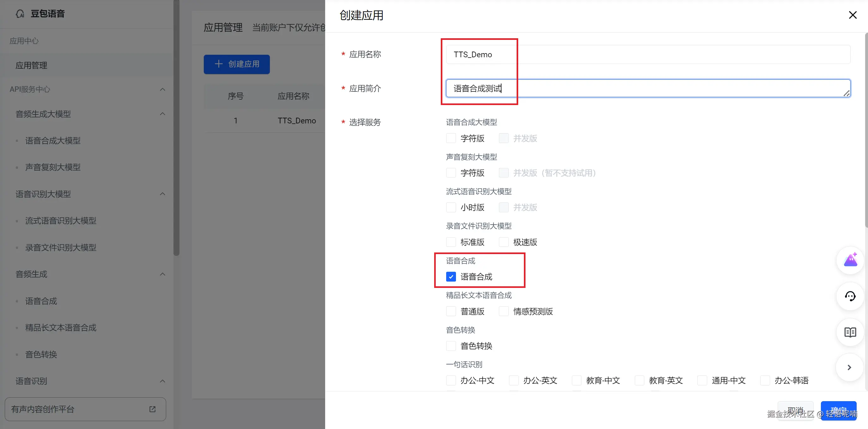Click the plus icon on 创建应用 button
This screenshot has width=868, height=429.
219,64
